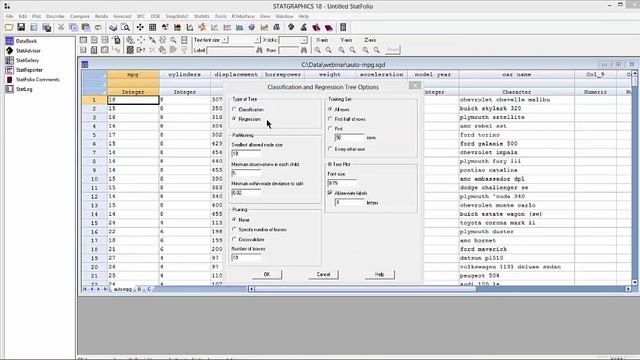Click the minimum within-node deviance field
640x360 pixels.
click(246, 192)
